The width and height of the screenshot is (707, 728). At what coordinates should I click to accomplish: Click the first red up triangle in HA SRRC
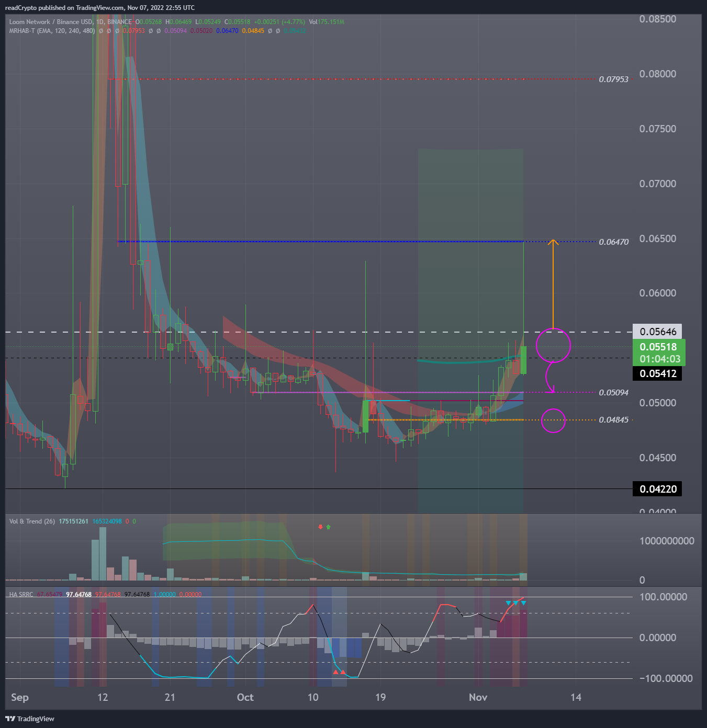tap(335, 672)
